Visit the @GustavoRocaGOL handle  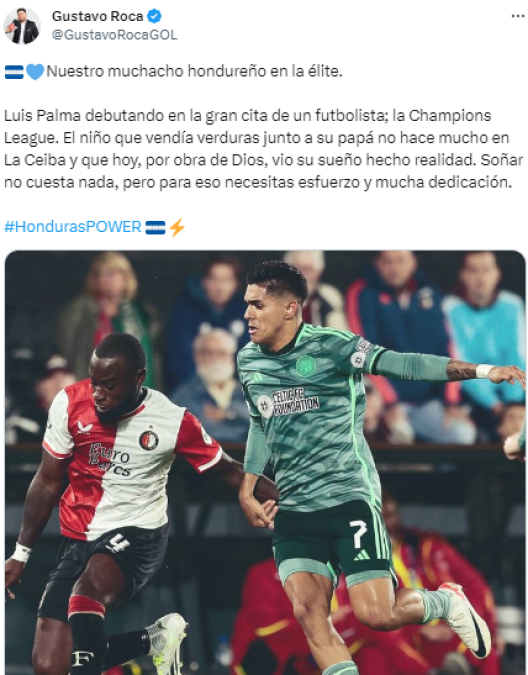pos(114,35)
